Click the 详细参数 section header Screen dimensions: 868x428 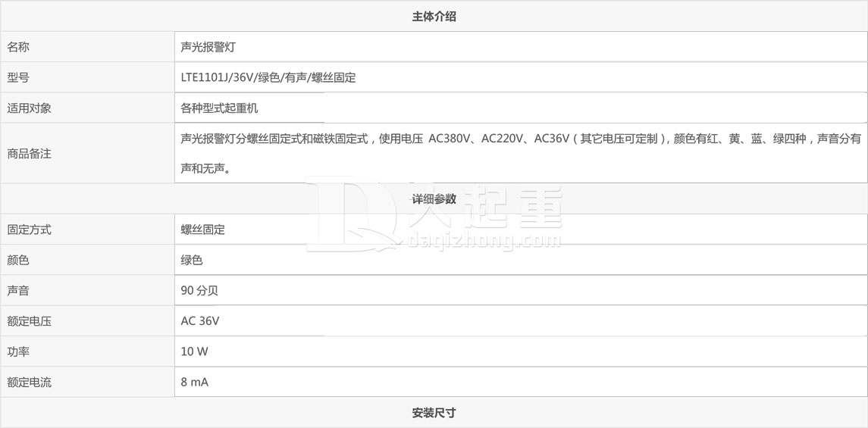click(434, 198)
